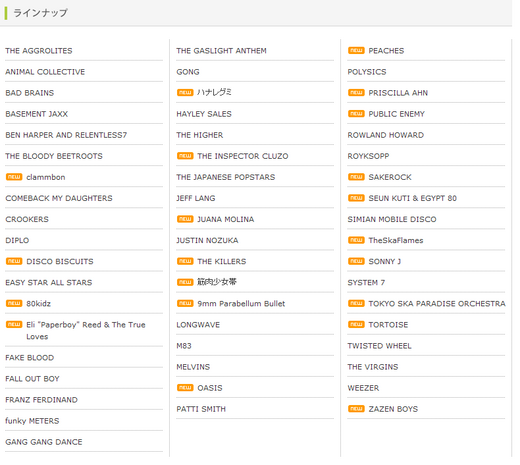Screen dimensions: 520x465
Task: Click the new badge beside PUBLIC ENEMY
Action: click(356, 114)
